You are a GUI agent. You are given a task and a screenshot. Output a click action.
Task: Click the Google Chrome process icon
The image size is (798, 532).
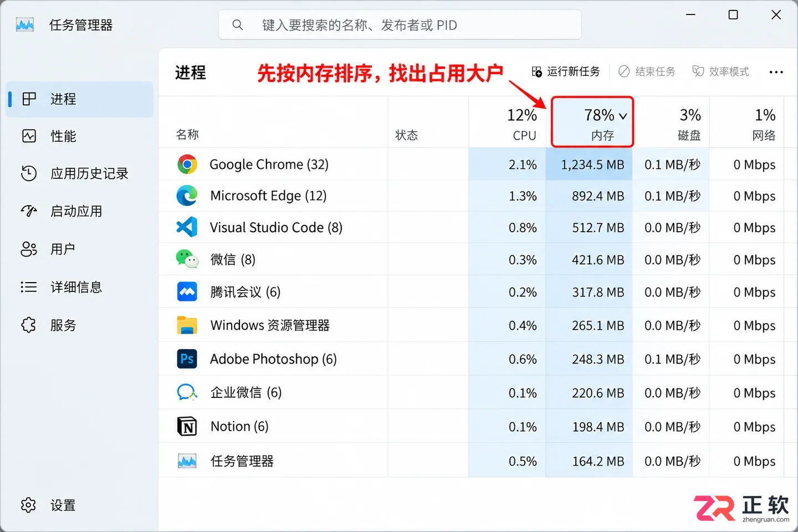[x=187, y=165]
